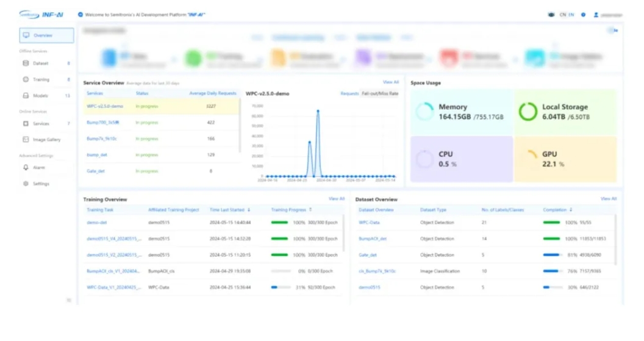Viewport: 644px width, 341px height.
Task: Open the Services sidebar icon
Action: coord(26,124)
